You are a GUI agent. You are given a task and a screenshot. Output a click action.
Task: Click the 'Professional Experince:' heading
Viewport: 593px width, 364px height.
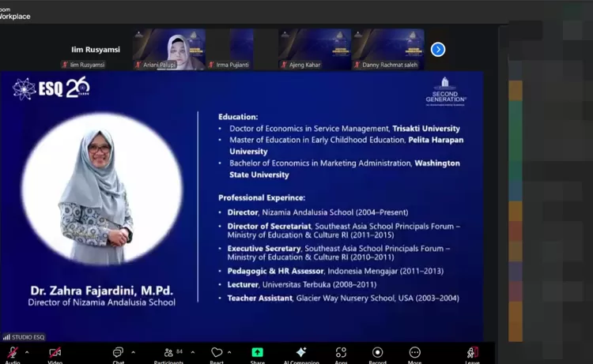pyautogui.click(x=262, y=198)
